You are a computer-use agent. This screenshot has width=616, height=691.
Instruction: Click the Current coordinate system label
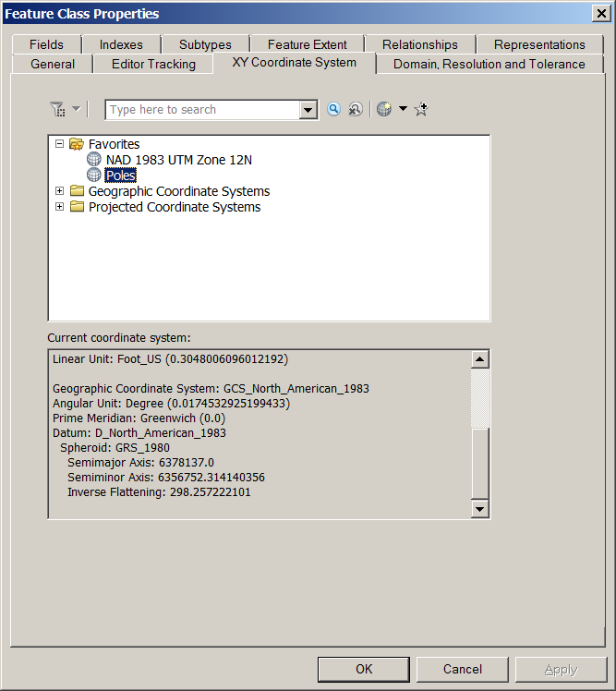[x=119, y=338]
